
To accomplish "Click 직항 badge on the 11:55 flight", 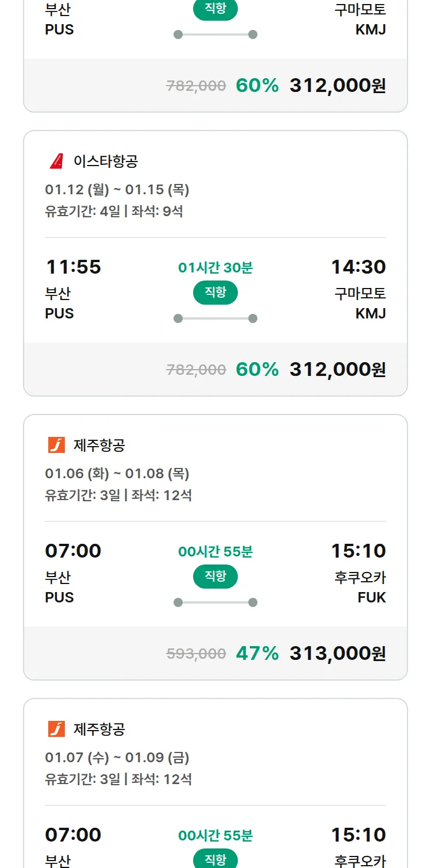I will click(x=215, y=293).
